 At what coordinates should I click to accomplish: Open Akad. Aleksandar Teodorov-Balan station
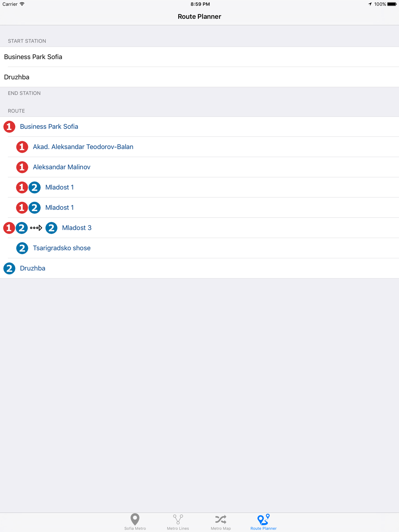[x=199, y=147]
